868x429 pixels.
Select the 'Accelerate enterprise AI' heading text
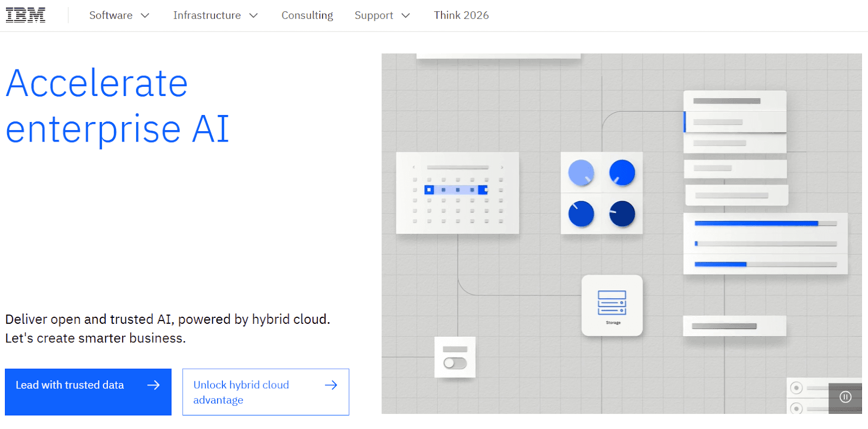pyautogui.click(x=118, y=106)
